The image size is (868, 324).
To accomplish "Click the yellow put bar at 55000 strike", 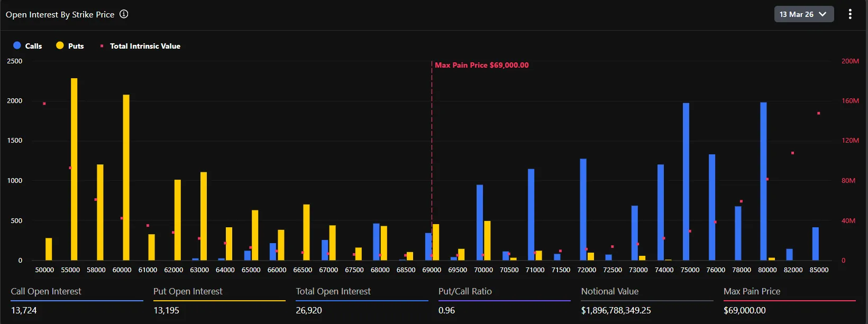I will (x=74, y=169).
